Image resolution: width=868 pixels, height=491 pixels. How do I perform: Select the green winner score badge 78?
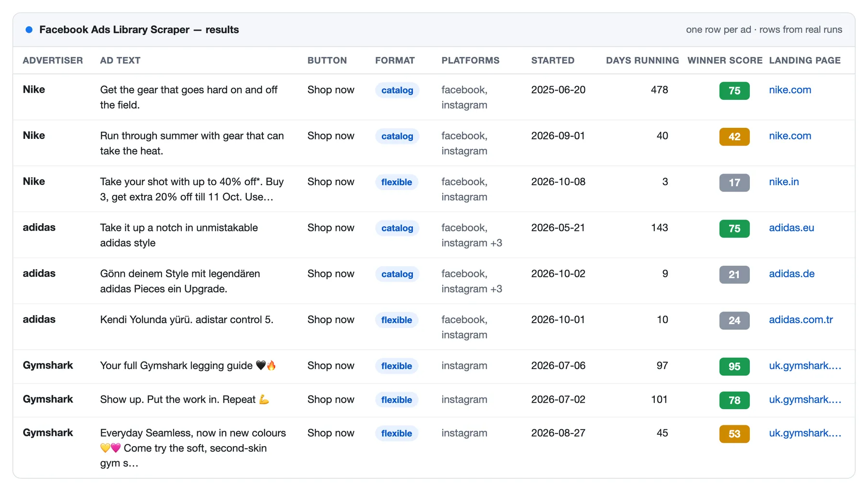[x=734, y=400]
